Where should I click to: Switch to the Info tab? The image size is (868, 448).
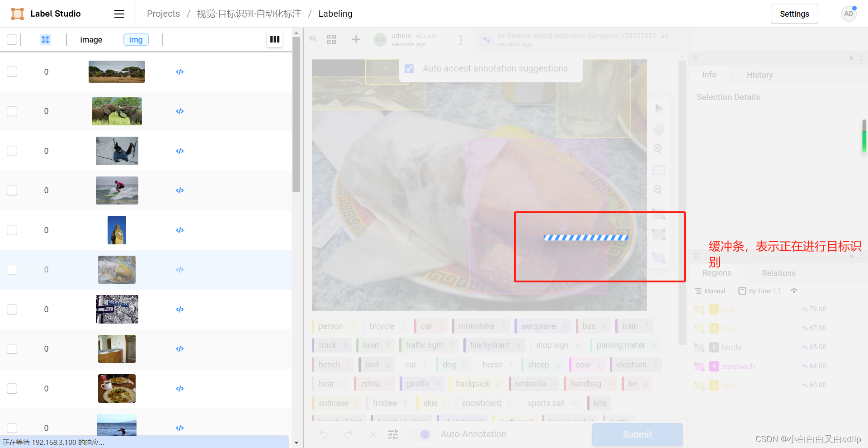click(709, 75)
